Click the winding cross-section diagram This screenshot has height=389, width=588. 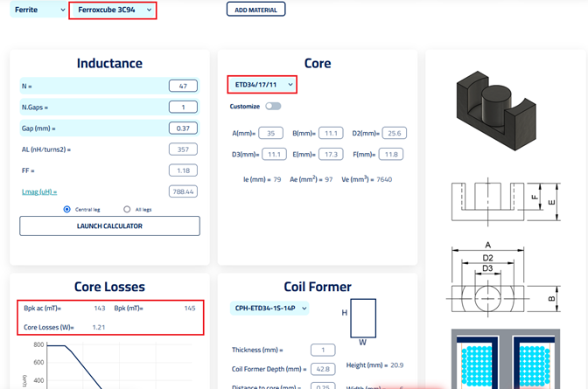pos(506,359)
